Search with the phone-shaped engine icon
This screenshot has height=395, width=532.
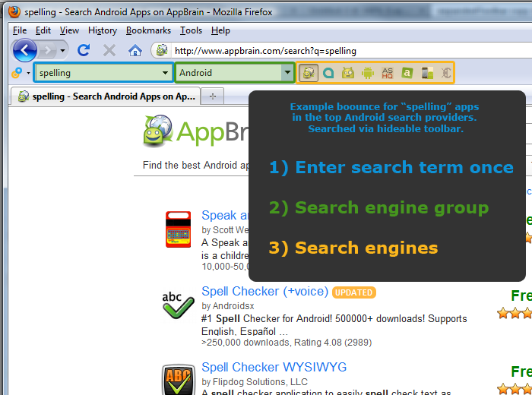[x=427, y=73]
